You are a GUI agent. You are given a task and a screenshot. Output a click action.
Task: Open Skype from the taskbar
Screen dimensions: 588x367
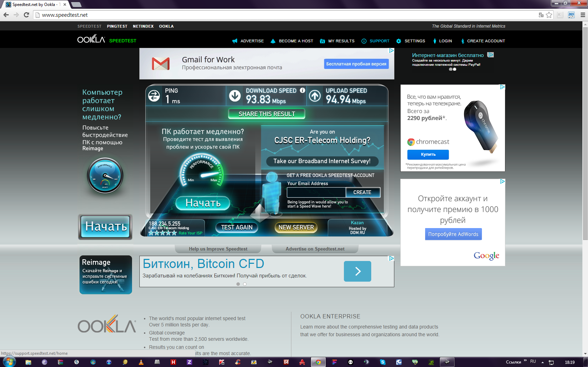383,362
